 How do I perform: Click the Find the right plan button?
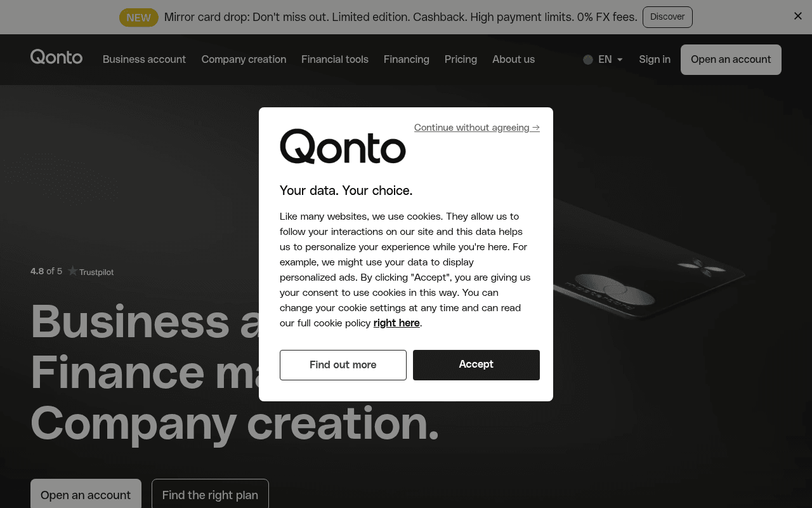tap(210, 495)
